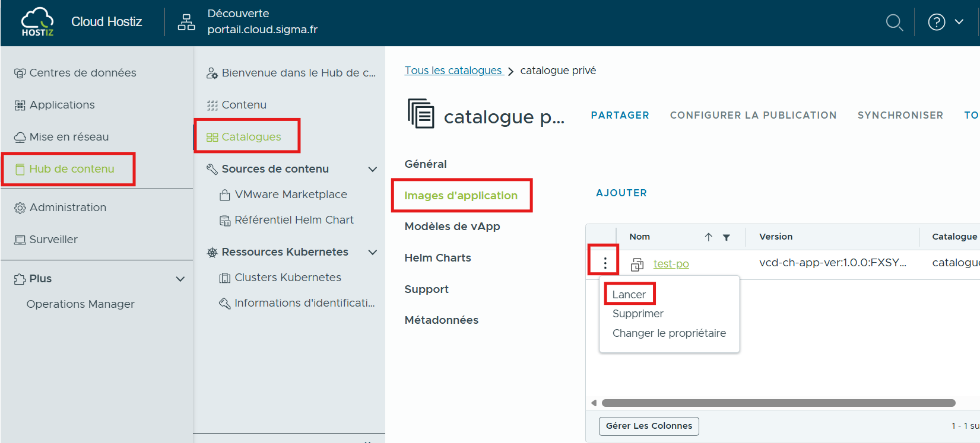Click the search magnifier icon
This screenshot has height=443, width=980.
[894, 23]
